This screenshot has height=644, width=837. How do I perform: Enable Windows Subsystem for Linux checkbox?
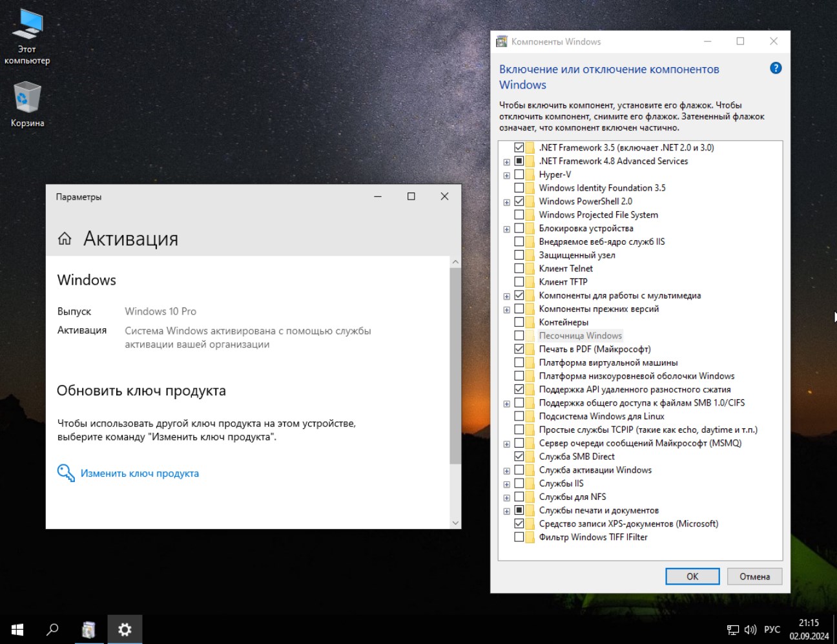[519, 417]
